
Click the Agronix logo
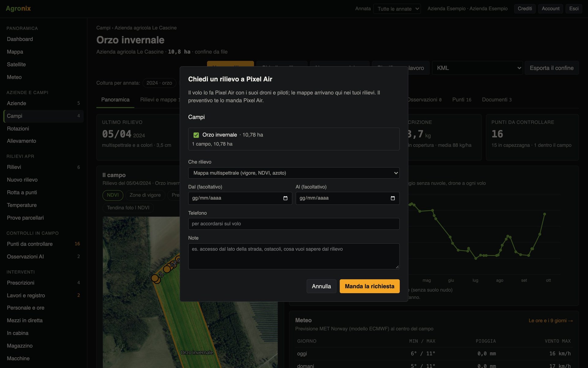point(18,9)
